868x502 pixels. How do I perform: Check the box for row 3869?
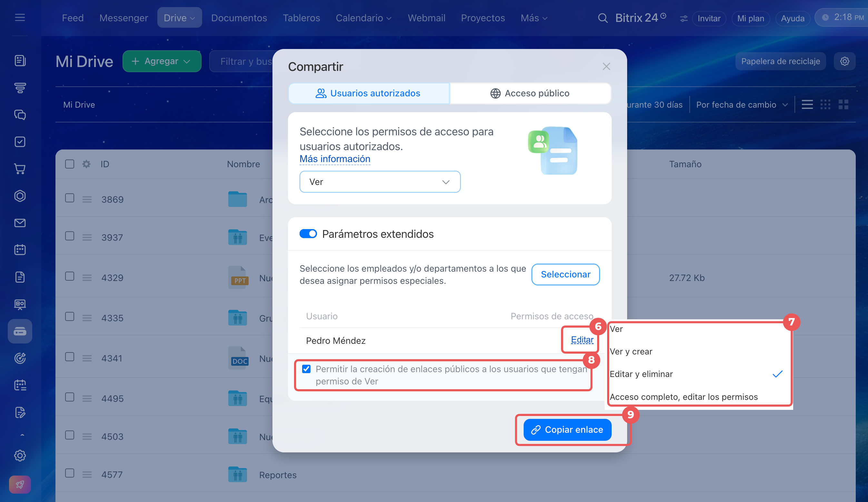pos(70,198)
